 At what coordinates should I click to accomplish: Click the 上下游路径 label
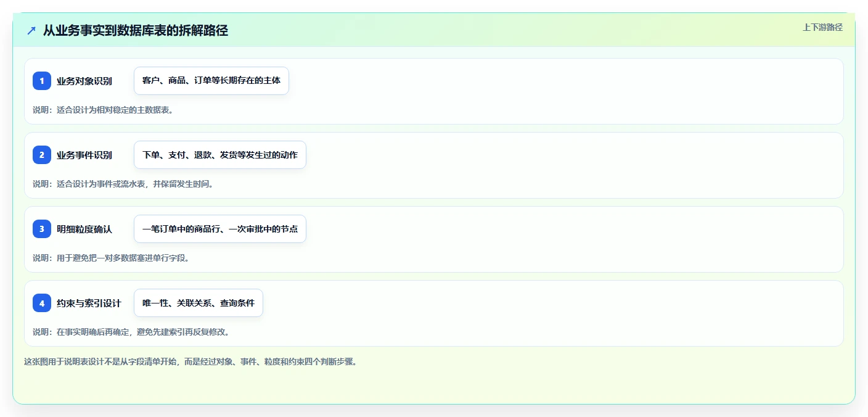pos(822,27)
